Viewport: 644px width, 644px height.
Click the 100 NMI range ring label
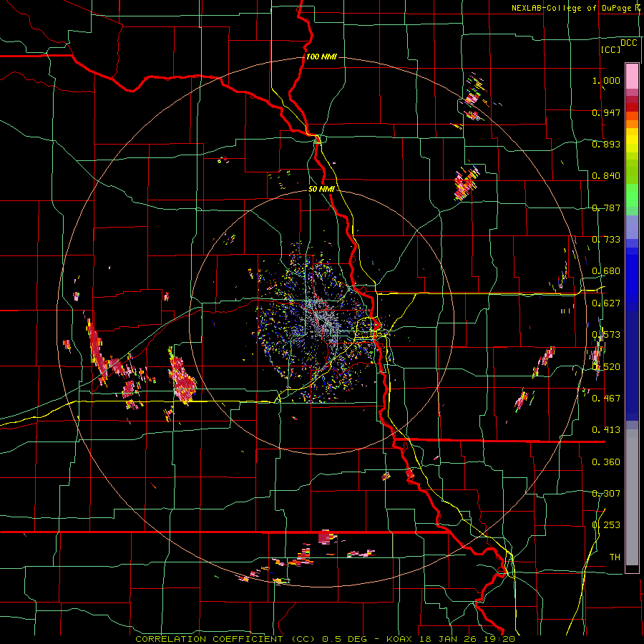pos(321,57)
